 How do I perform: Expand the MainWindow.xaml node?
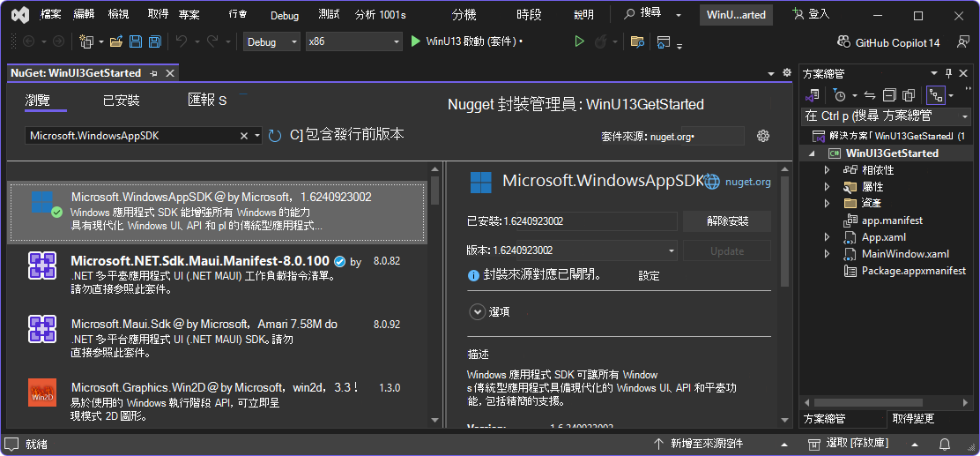(x=827, y=254)
